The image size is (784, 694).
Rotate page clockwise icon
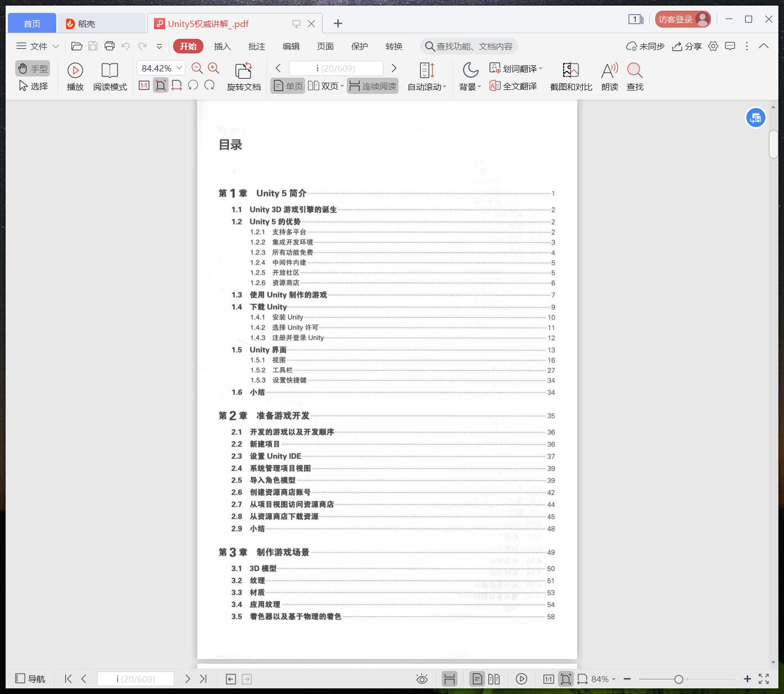click(x=210, y=85)
